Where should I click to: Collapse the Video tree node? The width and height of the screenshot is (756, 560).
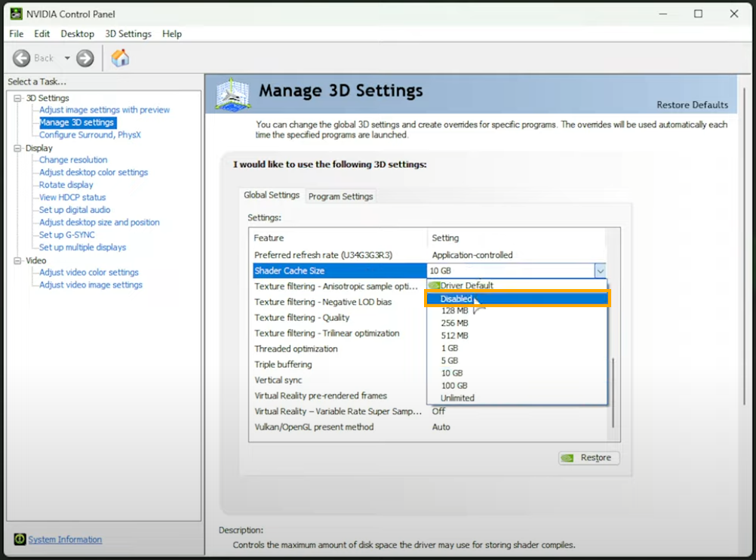click(18, 260)
